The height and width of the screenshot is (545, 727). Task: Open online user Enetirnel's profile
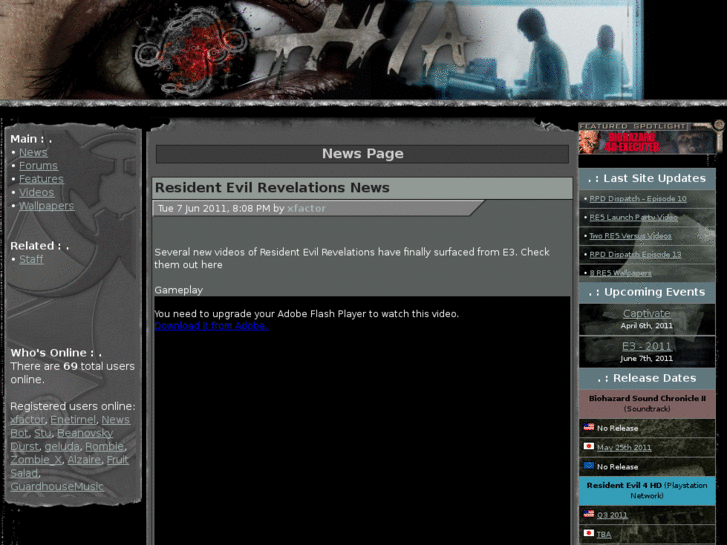pyautogui.click(x=73, y=420)
